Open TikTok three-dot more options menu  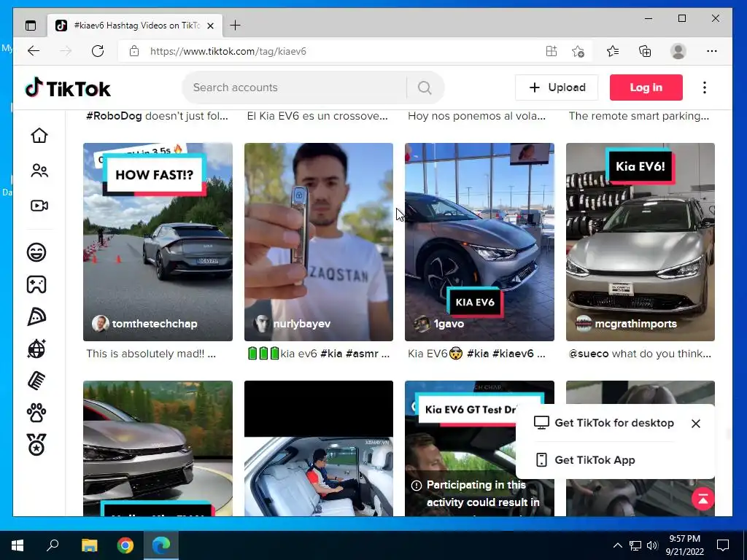(705, 87)
